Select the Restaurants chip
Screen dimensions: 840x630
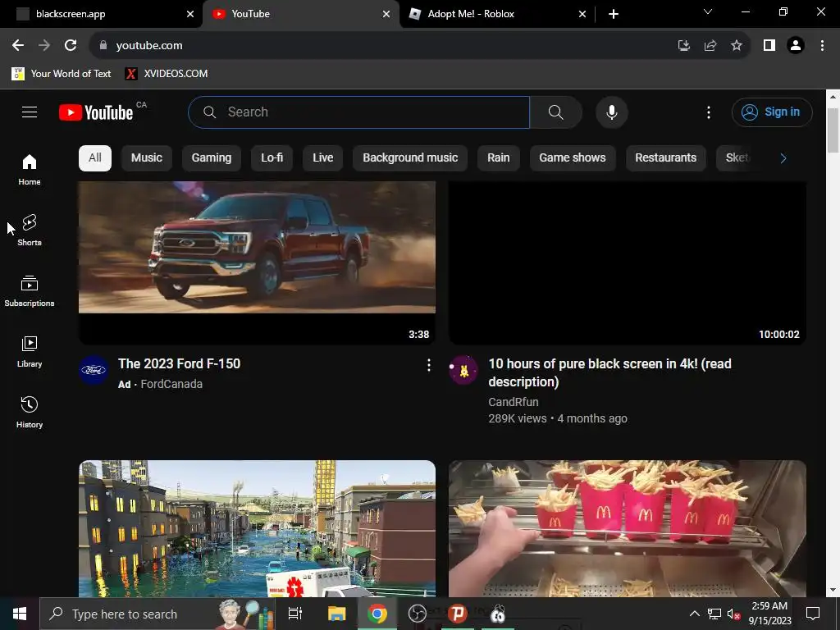[666, 158]
